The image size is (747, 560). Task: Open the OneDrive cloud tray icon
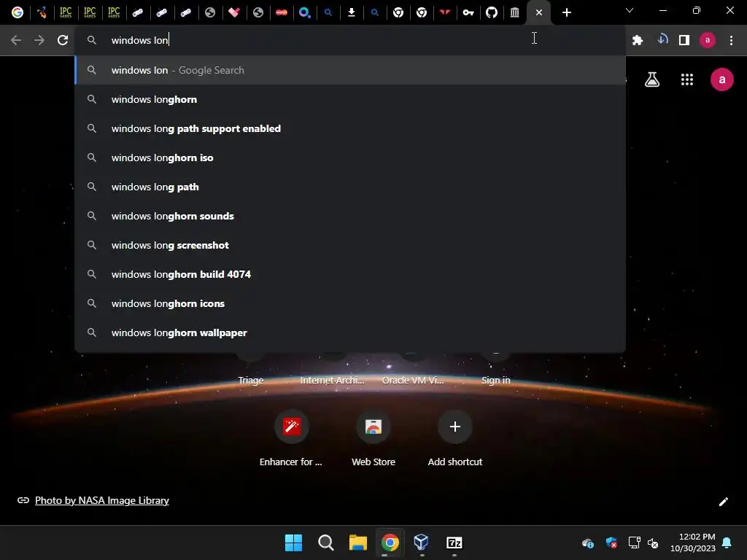pos(588,542)
